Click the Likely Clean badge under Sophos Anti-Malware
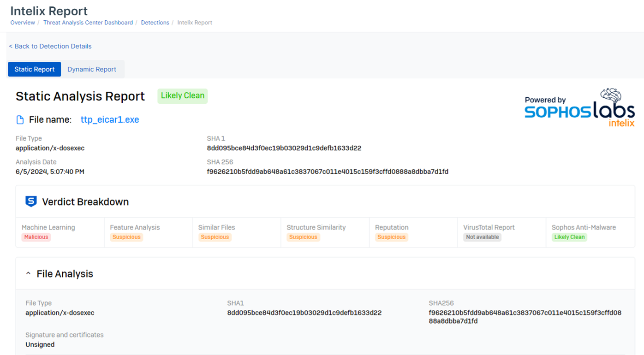Viewport: 644px width, 355px height. point(569,237)
